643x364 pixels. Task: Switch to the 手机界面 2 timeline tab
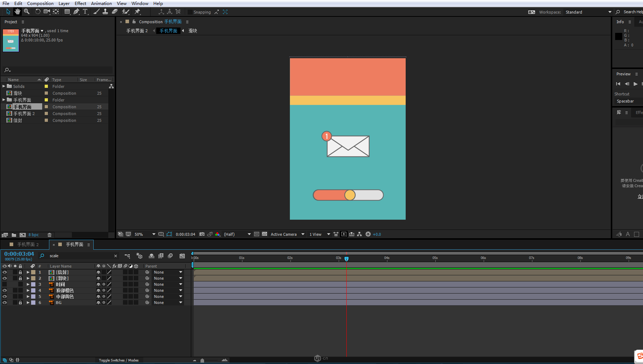(x=28, y=244)
